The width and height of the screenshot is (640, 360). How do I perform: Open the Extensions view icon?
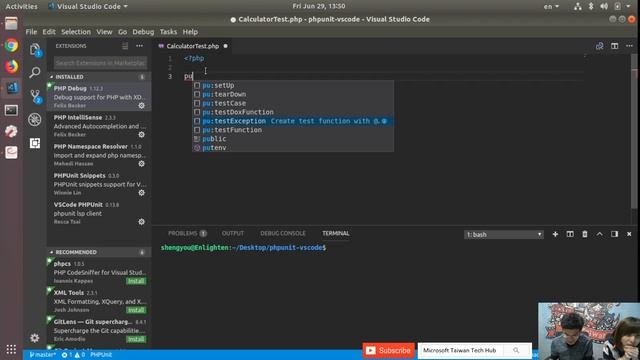35,143
